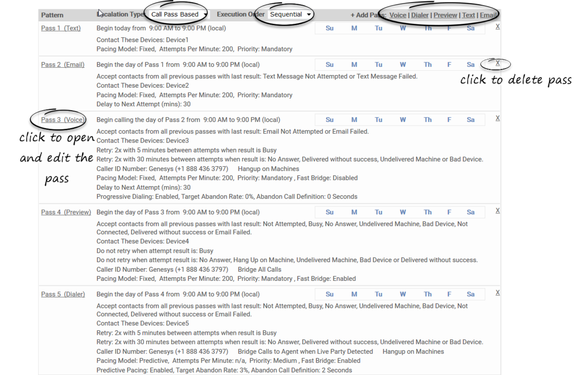This screenshot has height=375, width=588.
Task: Toggle Thursday for Pass 3
Action: click(428, 120)
